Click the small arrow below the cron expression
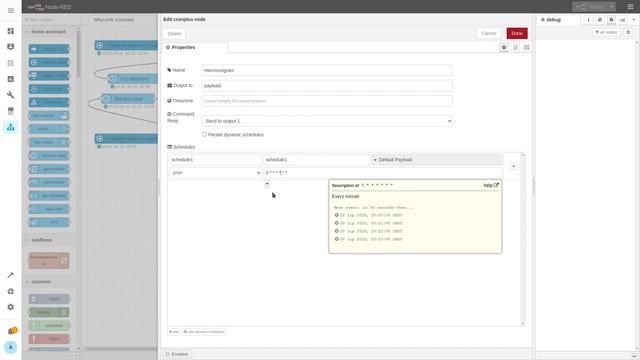The height and width of the screenshot is (360, 640). (267, 184)
